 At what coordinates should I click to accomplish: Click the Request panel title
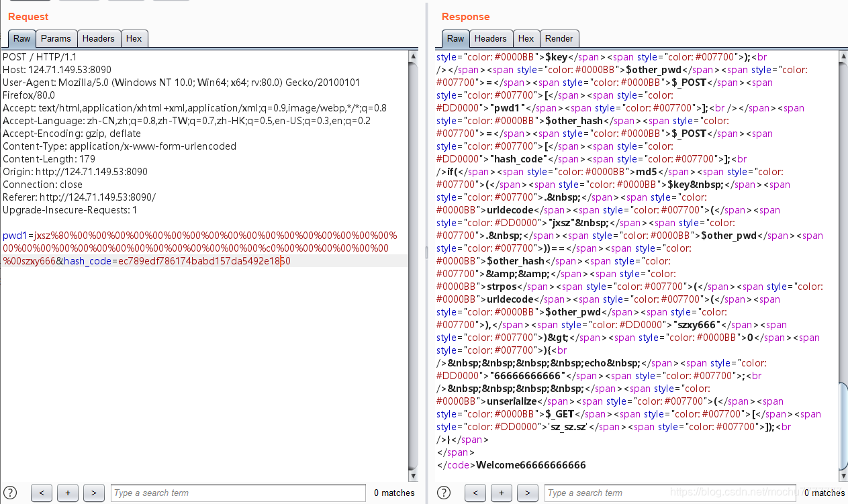[x=28, y=17]
